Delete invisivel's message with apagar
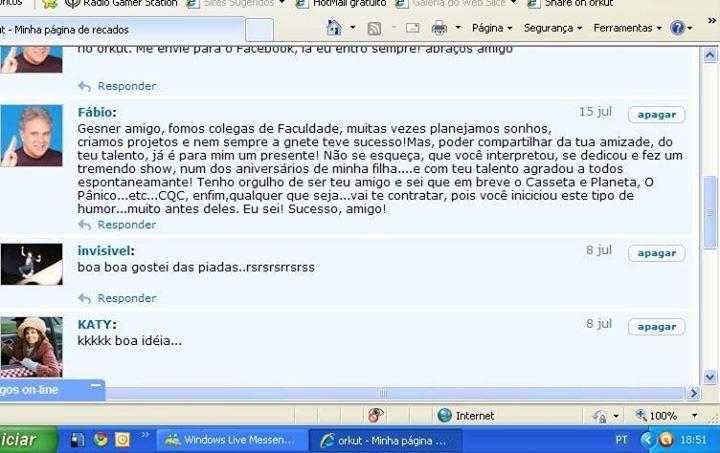The height and width of the screenshot is (453, 720). [x=657, y=253]
